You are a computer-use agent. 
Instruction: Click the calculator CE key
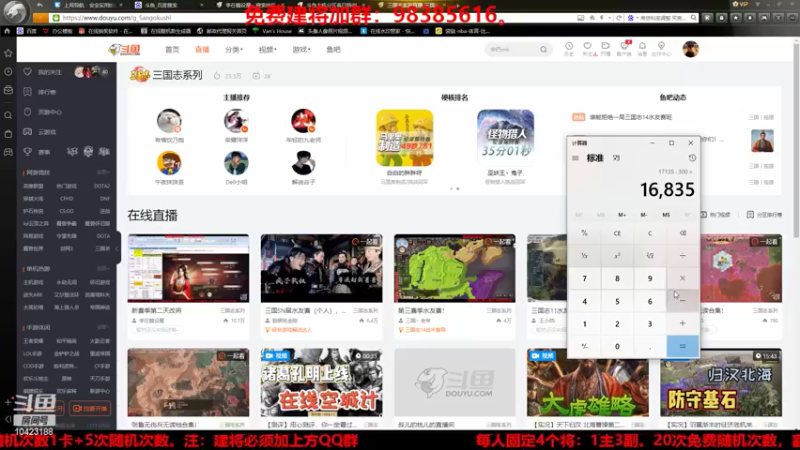click(x=617, y=233)
